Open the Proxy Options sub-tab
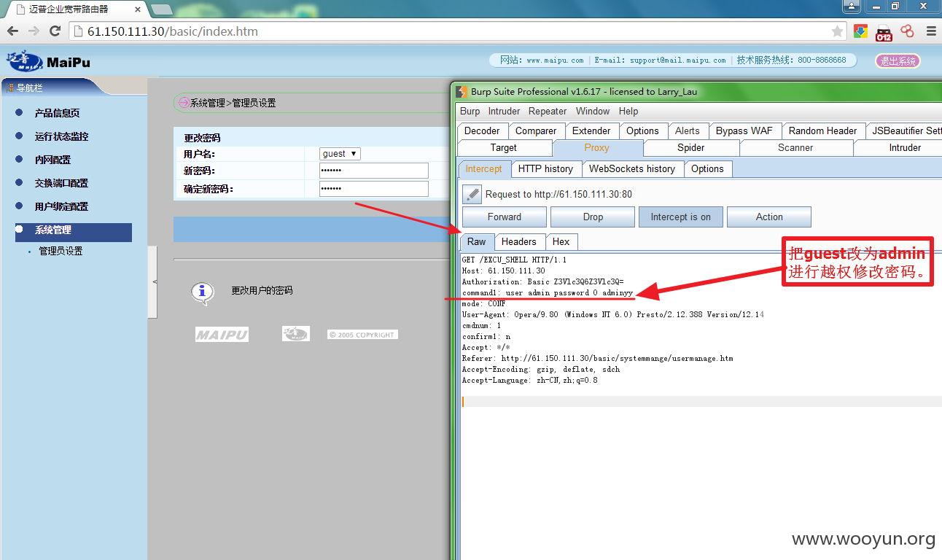Viewport: 942px width, 560px height. 707,169
